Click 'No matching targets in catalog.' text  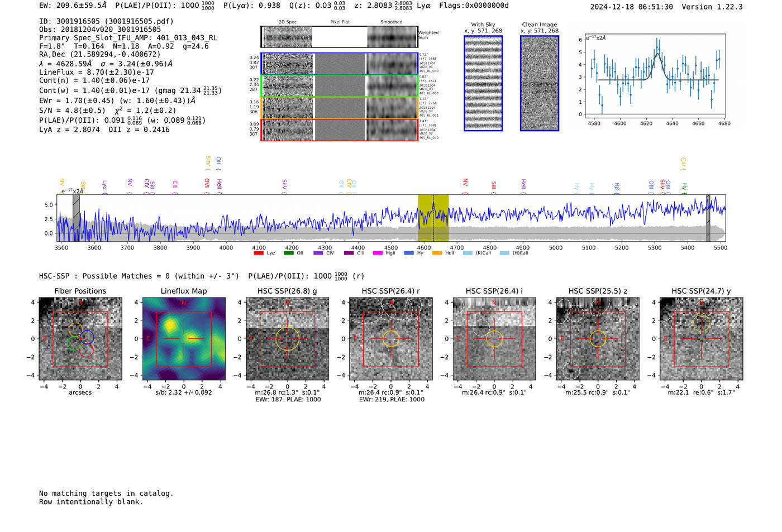click(x=106, y=493)
